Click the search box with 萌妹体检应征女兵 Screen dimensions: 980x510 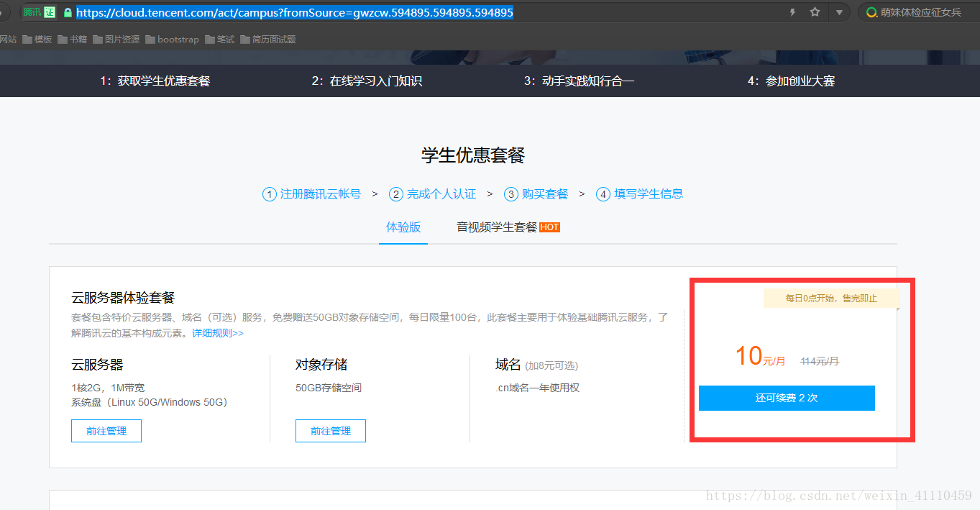pyautogui.click(x=920, y=12)
